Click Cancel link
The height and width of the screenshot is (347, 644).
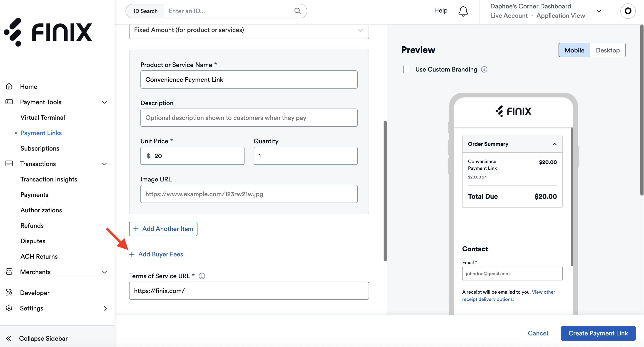coord(538,333)
